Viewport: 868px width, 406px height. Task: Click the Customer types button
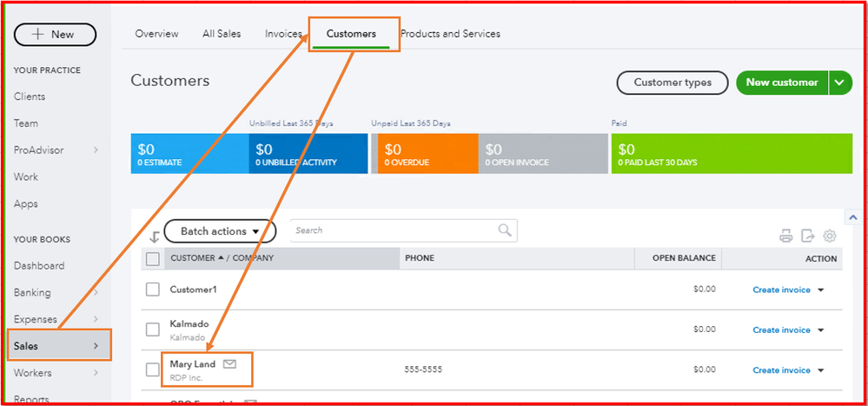point(673,83)
